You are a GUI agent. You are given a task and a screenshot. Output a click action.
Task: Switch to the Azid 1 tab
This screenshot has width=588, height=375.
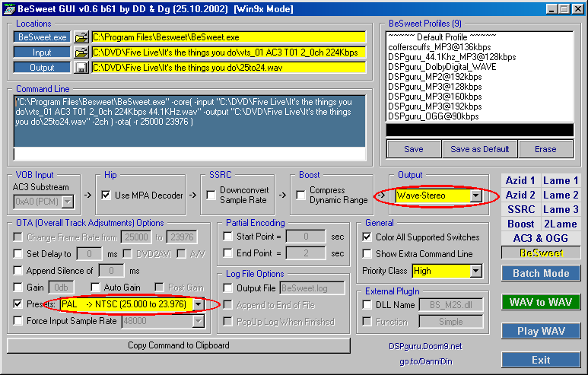tap(520, 181)
